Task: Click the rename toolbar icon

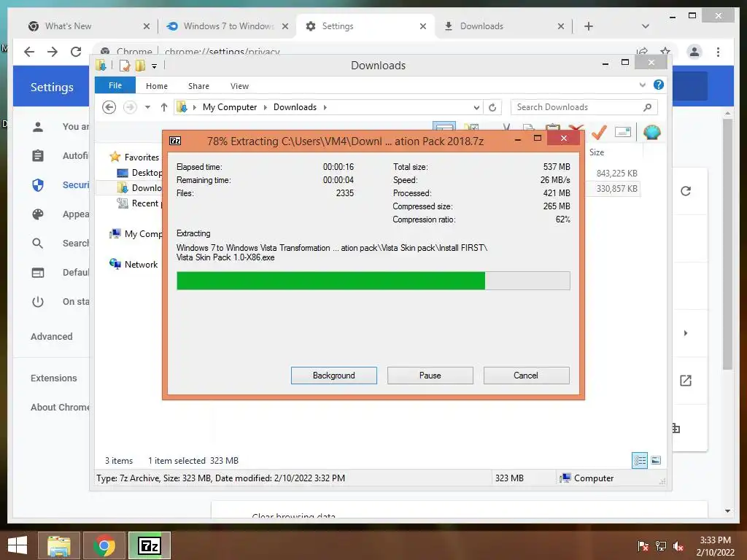Action: pos(623,132)
